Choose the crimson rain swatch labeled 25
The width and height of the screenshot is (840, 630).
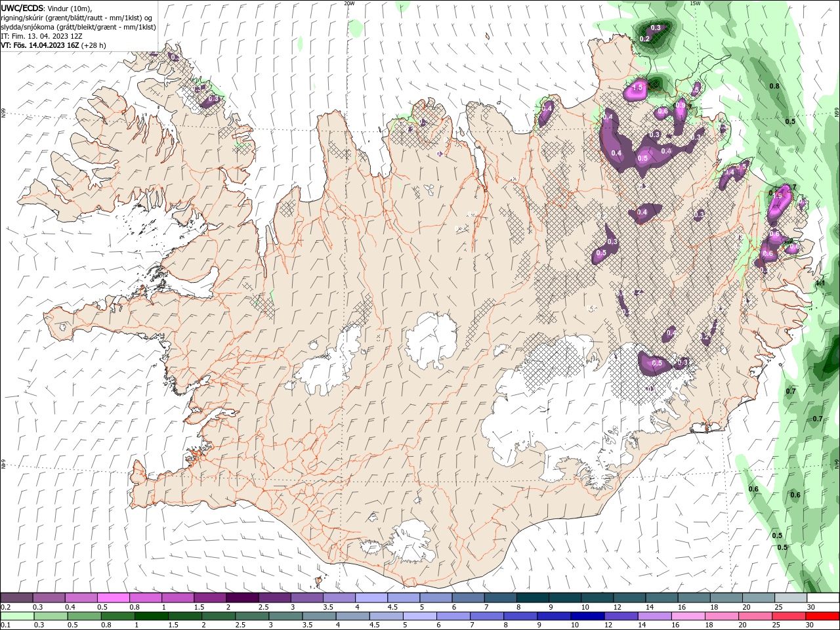click(789, 616)
